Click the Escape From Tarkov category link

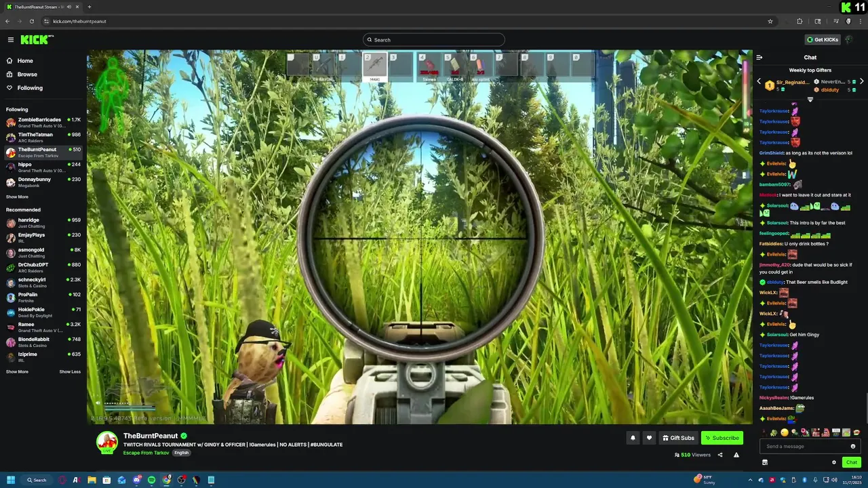(146, 453)
